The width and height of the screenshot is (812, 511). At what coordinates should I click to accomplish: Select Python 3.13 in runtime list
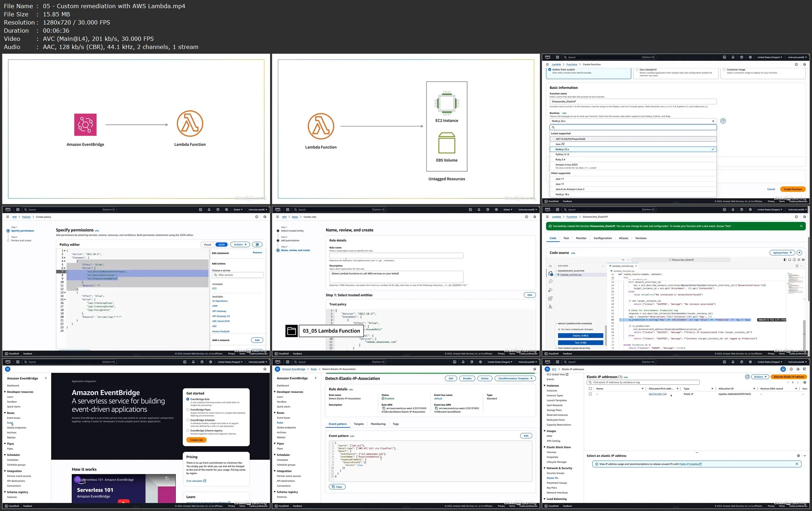tap(633, 154)
